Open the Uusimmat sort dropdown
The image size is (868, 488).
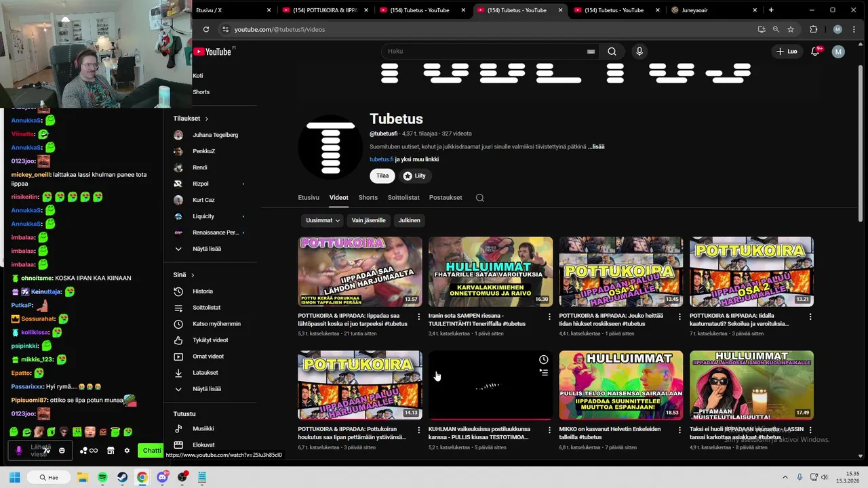pyautogui.click(x=323, y=220)
